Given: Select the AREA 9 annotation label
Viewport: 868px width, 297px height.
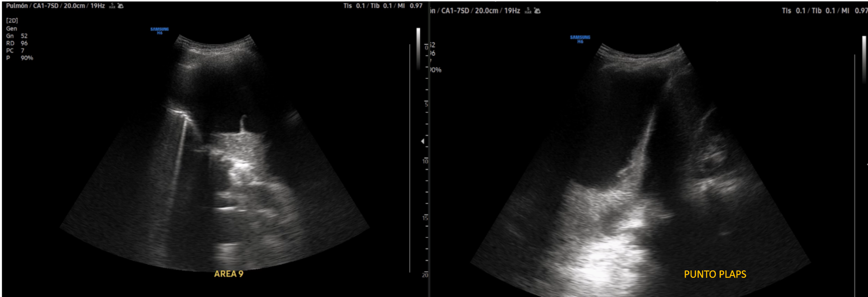Looking at the screenshot, I should pos(229,274).
